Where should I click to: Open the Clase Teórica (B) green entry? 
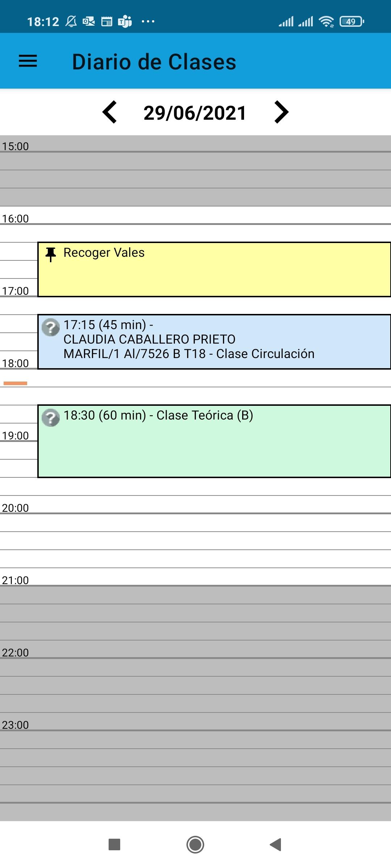point(214,441)
